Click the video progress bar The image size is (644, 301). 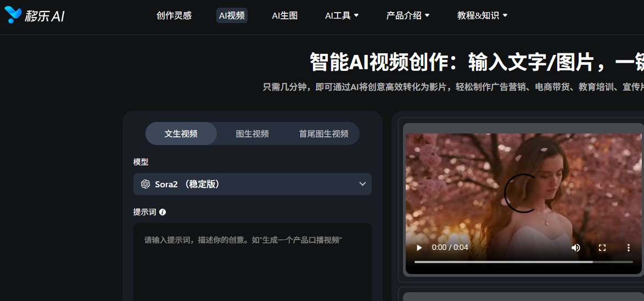[x=523, y=262]
